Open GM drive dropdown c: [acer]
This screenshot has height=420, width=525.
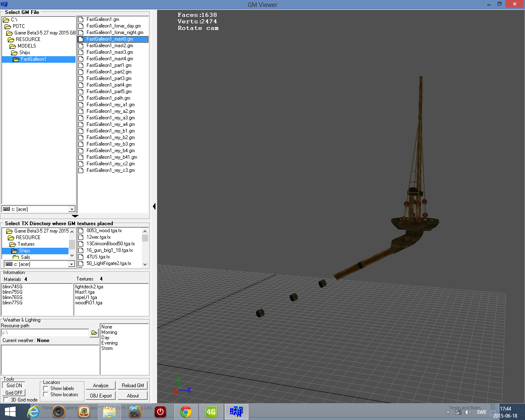[x=72, y=209]
